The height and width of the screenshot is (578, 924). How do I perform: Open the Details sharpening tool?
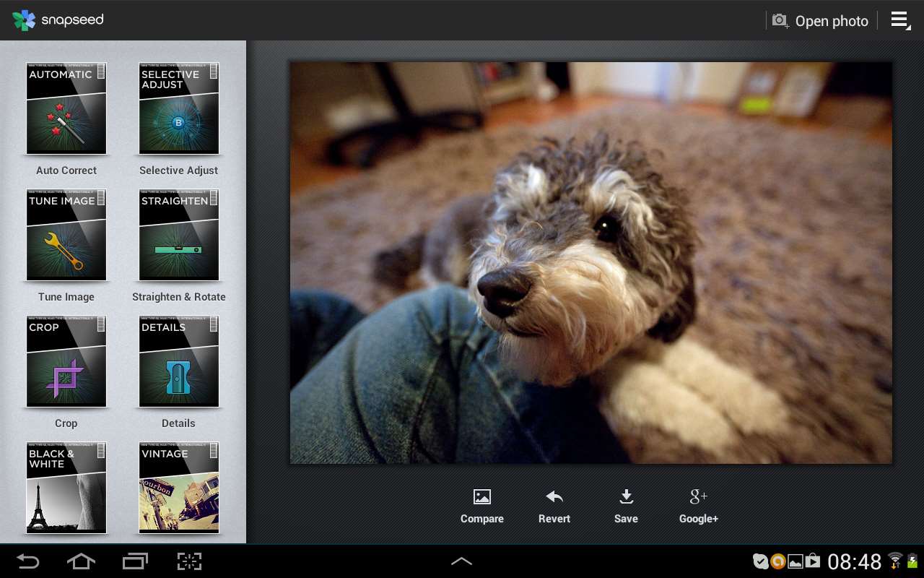[178, 361]
